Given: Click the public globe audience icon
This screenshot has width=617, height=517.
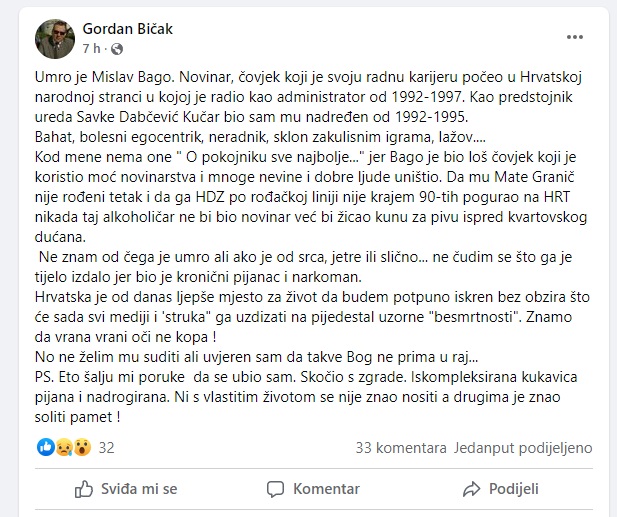Looking at the screenshot, I should [116, 48].
